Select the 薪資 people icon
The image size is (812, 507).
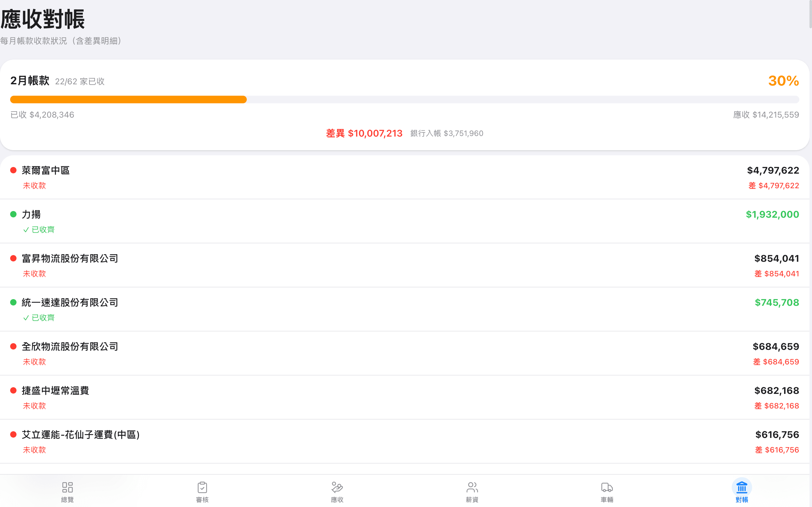[472, 487]
